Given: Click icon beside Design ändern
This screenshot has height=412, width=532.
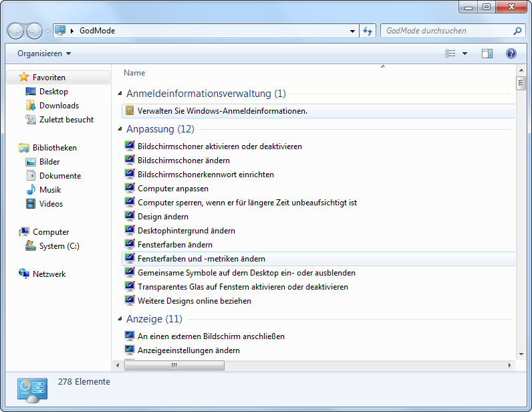Looking at the screenshot, I should (130, 216).
